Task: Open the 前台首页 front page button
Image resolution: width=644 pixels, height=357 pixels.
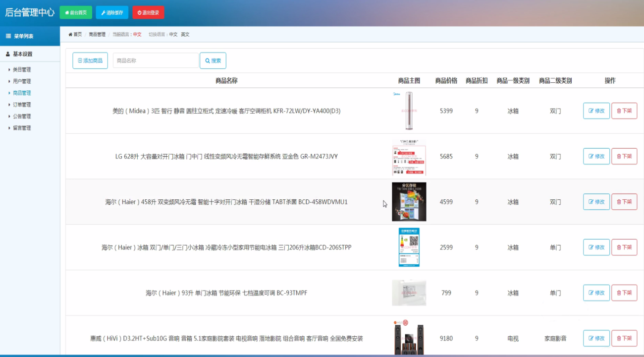Action: 76,12
